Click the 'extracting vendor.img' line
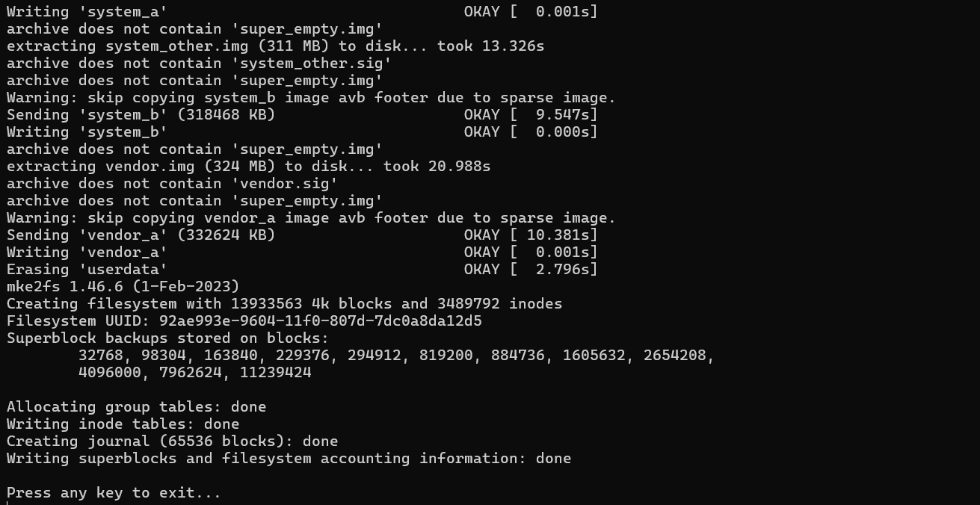 (248, 167)
